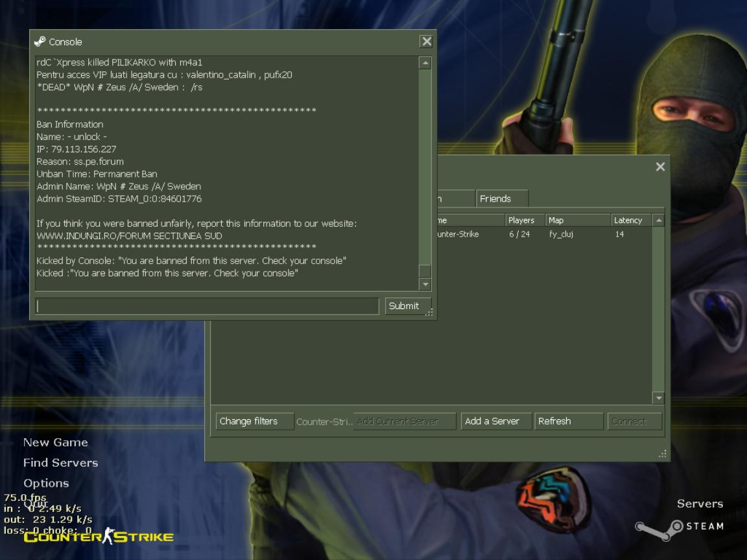Open Find Servers from main menu
747x560 pixels.
point(60,463)
